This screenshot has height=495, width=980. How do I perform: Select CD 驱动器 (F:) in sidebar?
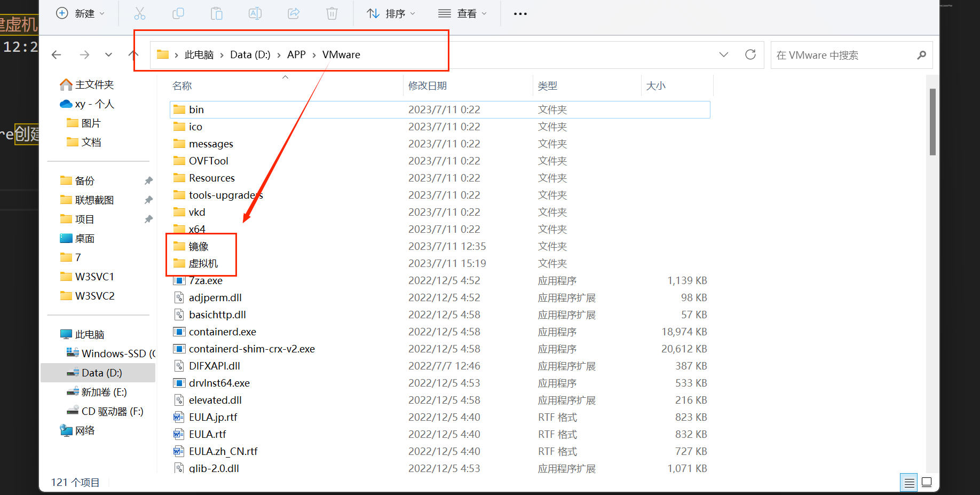(x=105, y=411)
